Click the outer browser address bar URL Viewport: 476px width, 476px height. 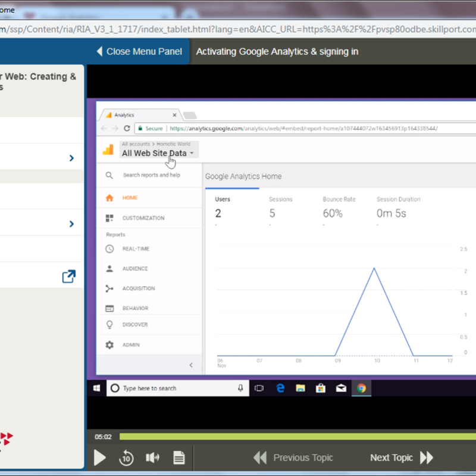click(238, 29)
